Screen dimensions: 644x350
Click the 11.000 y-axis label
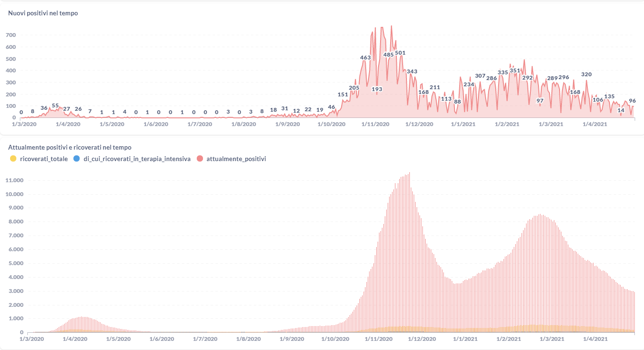click(x=14, y=181)
